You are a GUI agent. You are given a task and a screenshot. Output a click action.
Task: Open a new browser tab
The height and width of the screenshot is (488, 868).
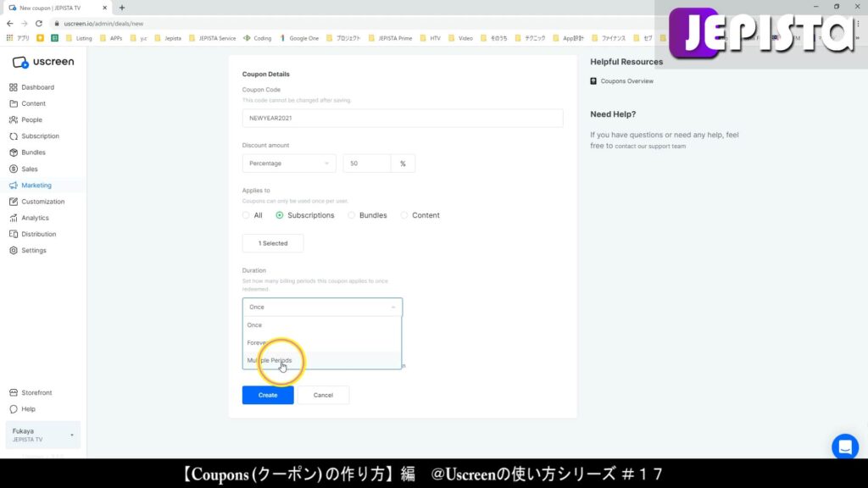(x=122, y=8)
